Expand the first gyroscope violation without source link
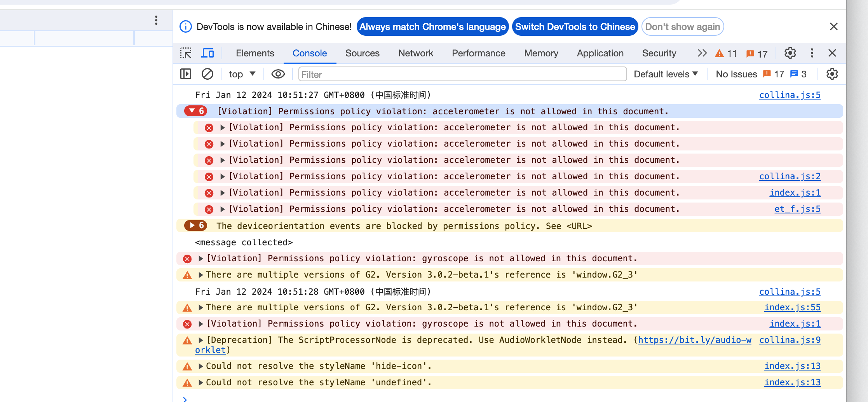This screenshot has width=868, height=402. pos(201,259)
